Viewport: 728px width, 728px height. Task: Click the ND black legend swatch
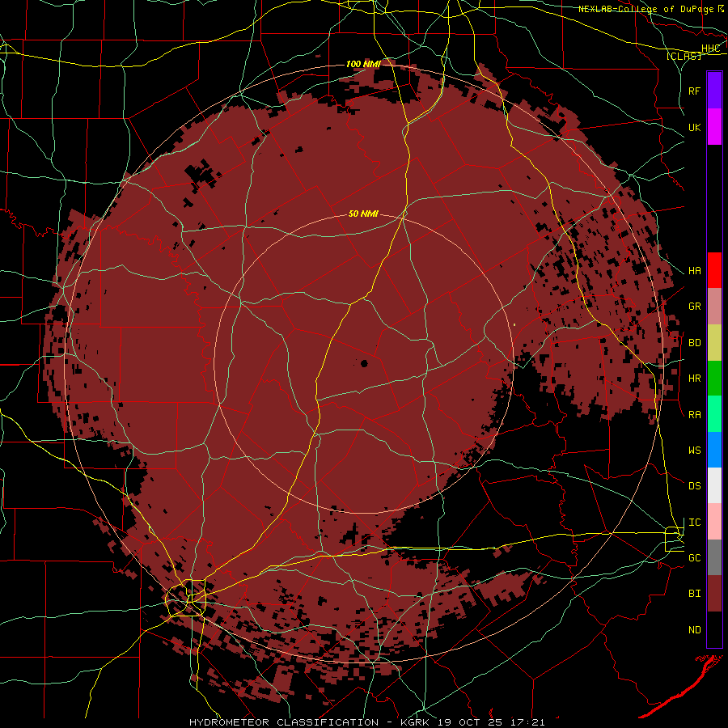point(714,629)
